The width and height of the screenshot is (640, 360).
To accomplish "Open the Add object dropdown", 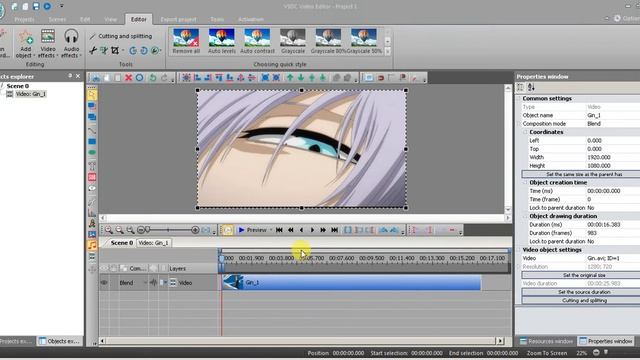I will tap(25, 44).
